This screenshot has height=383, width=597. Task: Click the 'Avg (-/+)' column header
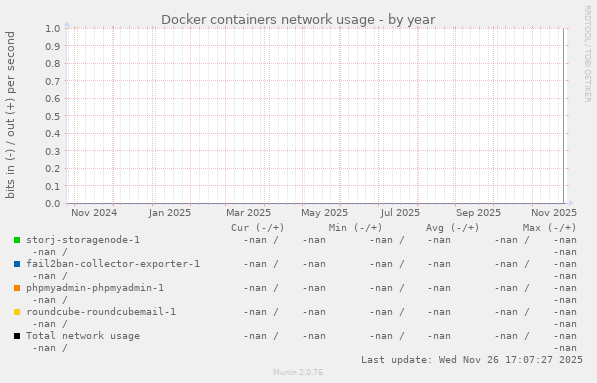[452, 228]
